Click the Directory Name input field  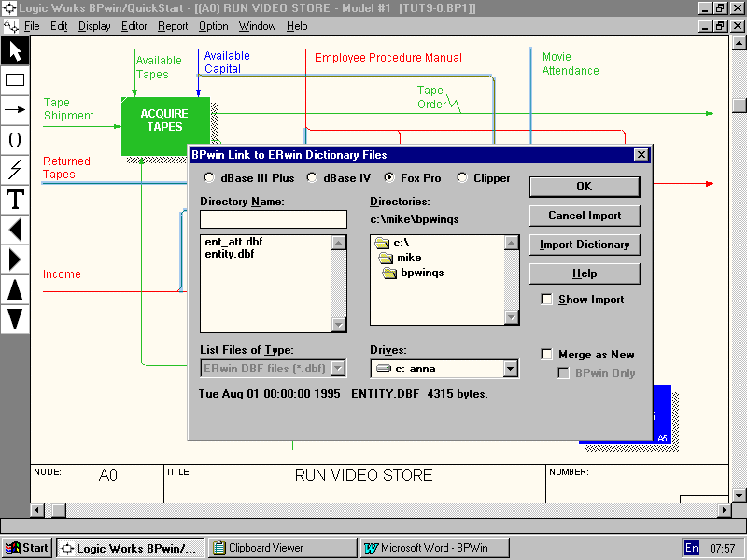coord(274,219)
